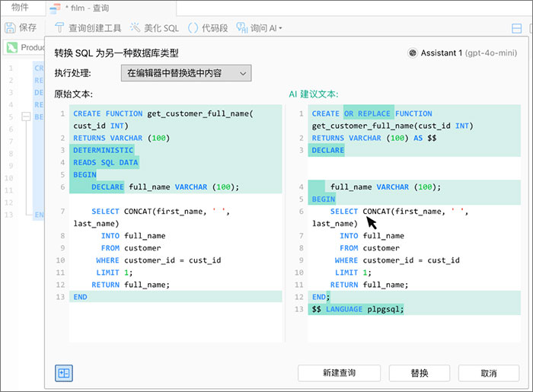The image size is (533, 392).
Task: Click the Beautify SQL sparkle icon
Action: [135, 27]
